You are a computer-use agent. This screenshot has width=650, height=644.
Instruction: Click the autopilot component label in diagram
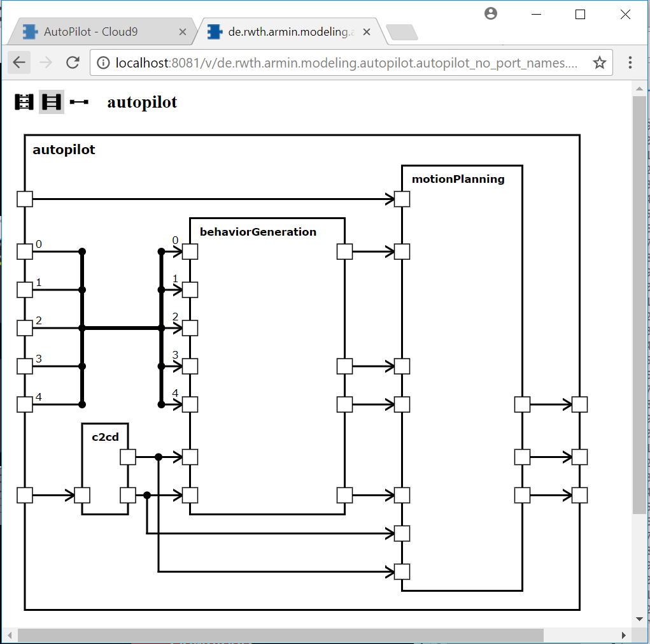point(64,149)
